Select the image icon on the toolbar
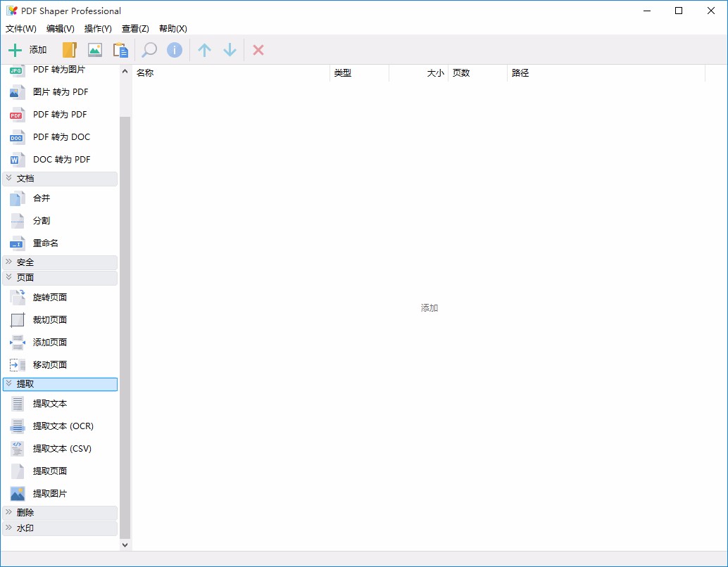Screen dimensions: 728x567 click(94, 49)
